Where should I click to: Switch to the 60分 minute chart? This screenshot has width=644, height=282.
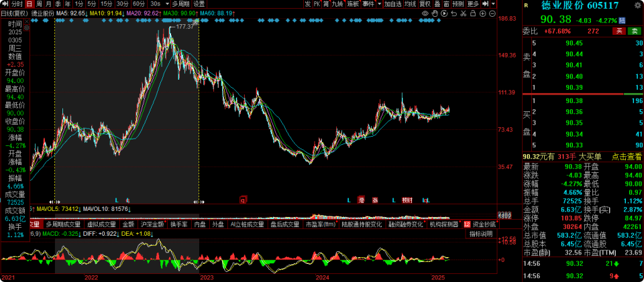pos(138,4)
